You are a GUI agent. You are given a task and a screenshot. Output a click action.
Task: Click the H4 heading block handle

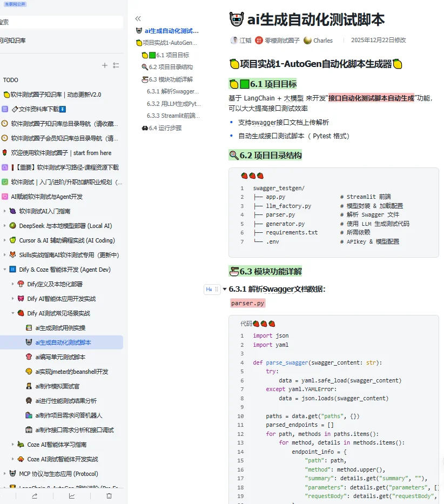click(x=209, y=290)
